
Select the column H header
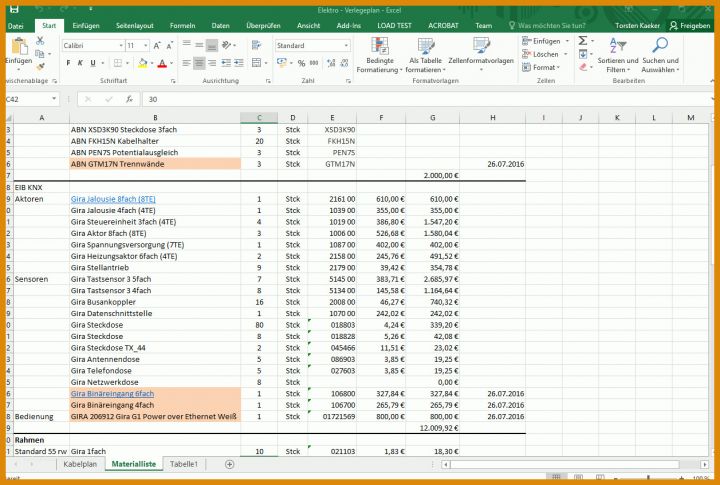pyautogui.click(x=493, y=118)
